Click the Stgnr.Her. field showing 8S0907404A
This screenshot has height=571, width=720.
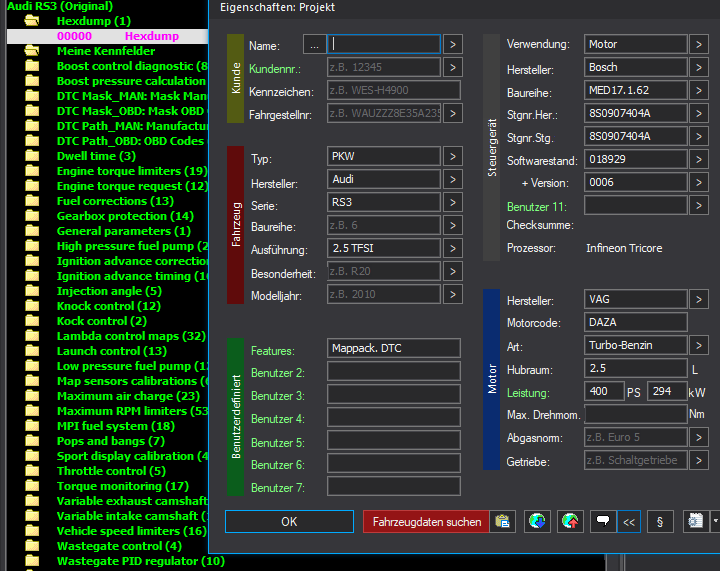[636, 113]
